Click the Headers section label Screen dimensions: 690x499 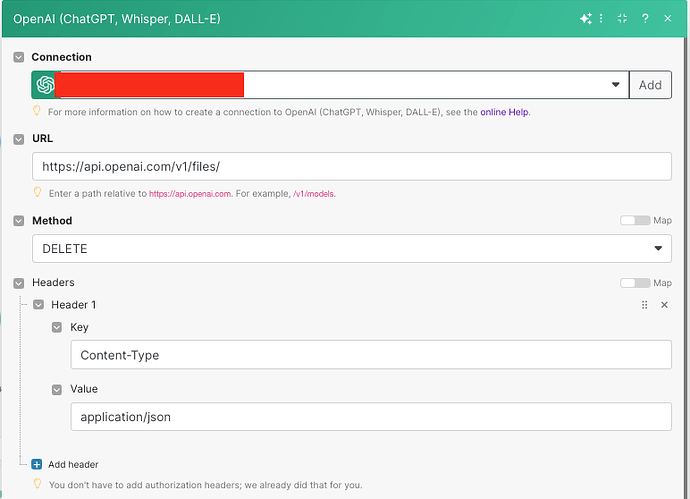53,283
